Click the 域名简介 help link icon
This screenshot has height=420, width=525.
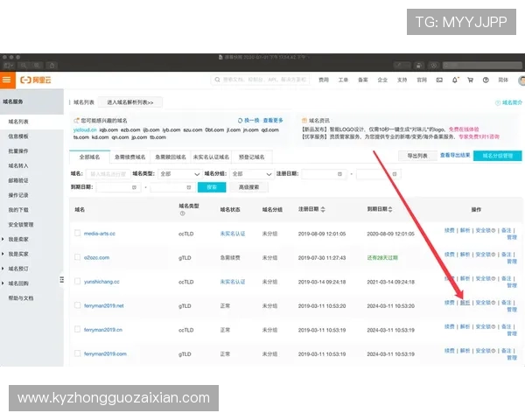[498, 103]
